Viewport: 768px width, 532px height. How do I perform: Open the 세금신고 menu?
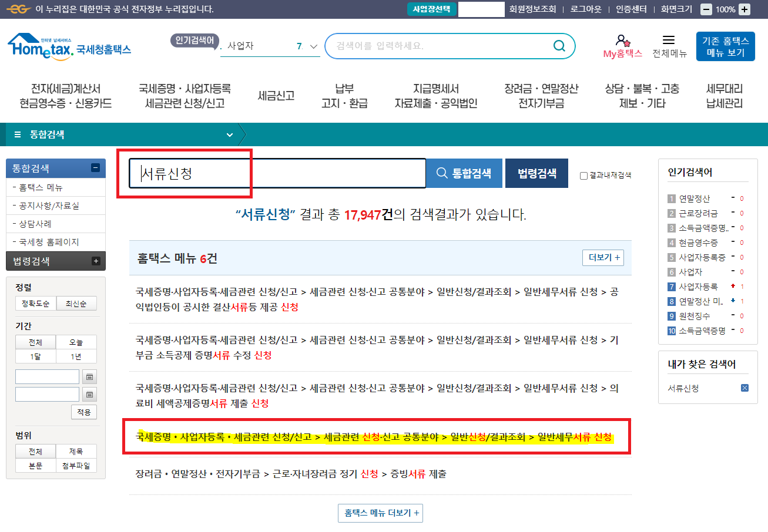[276, 95]
